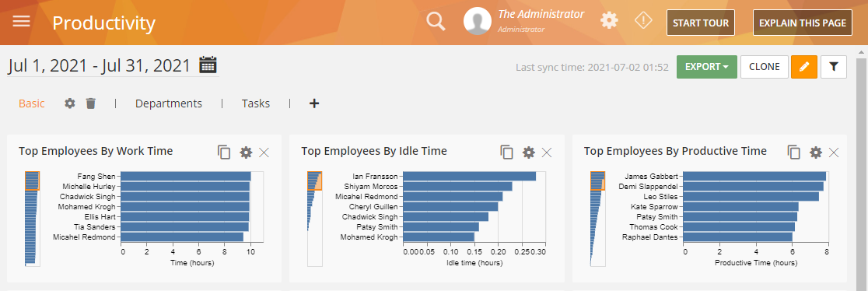Click the Work Time chart range selector
868x291 pixels.
[x=32, y=181]
